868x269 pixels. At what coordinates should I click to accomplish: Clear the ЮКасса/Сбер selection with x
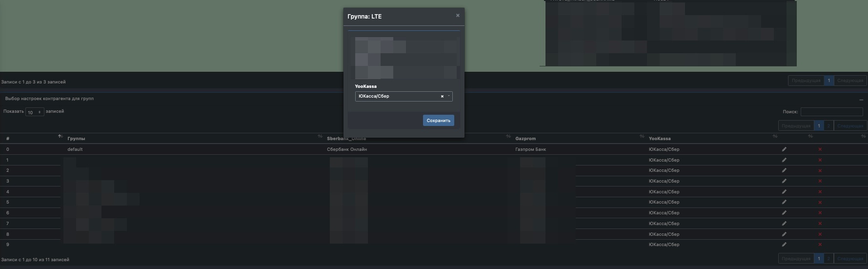442,96
